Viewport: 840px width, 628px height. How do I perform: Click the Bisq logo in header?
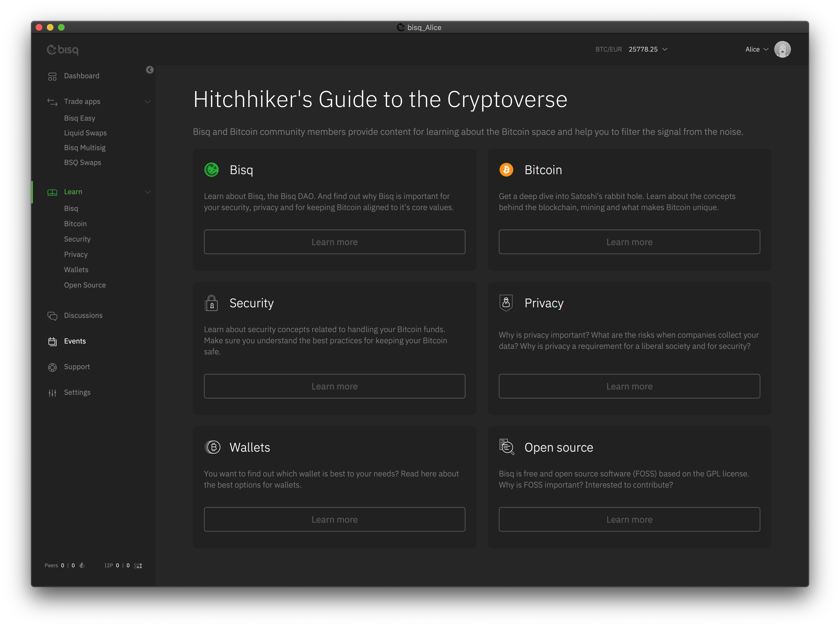(x=63, y=49)
